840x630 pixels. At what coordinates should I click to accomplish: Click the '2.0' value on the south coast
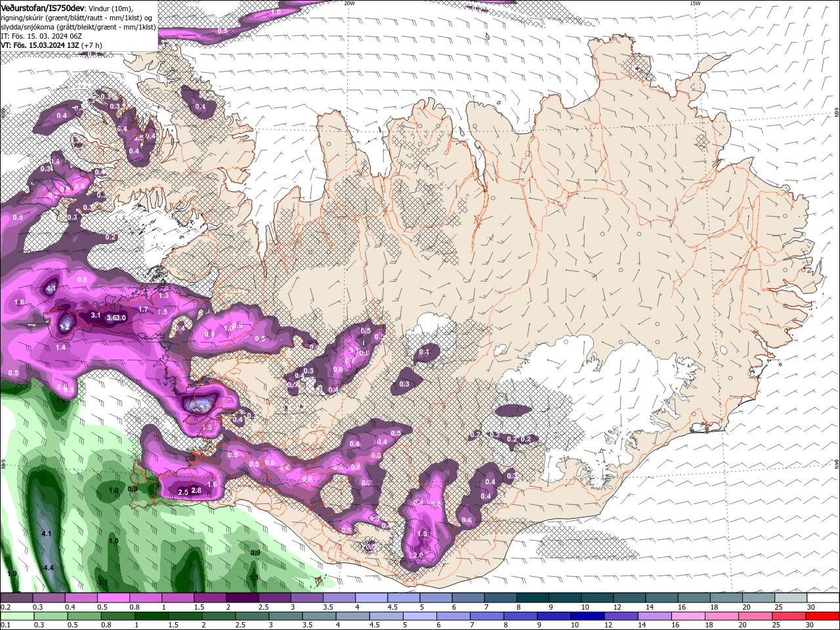(x=418, y=556)
